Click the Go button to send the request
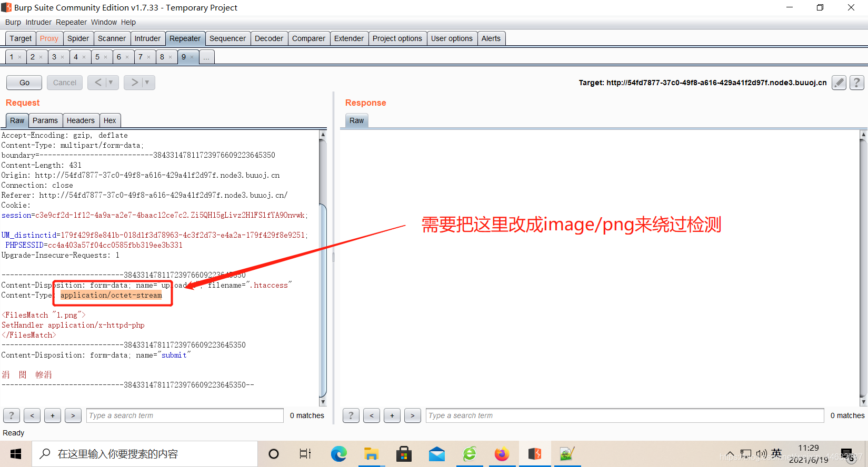The height and width of the screenshot is (467, 868). 24,83
